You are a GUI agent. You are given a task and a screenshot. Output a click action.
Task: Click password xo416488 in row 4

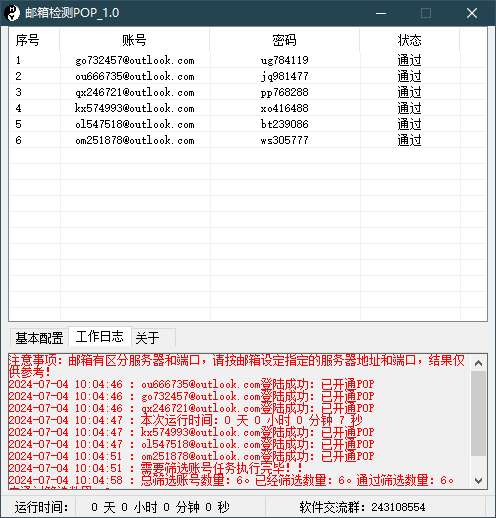tap(285, 108)
